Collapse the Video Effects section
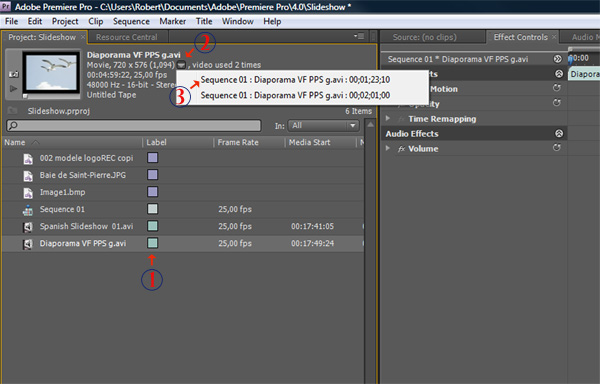This screenshot has width=600, height=384. (x=559, y=73)
